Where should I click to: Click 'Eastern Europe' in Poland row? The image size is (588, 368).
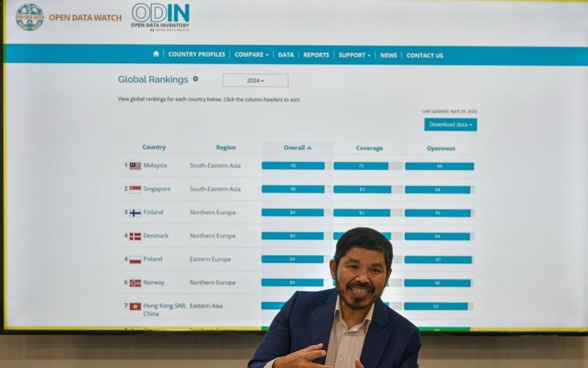[x=210, y=259]
